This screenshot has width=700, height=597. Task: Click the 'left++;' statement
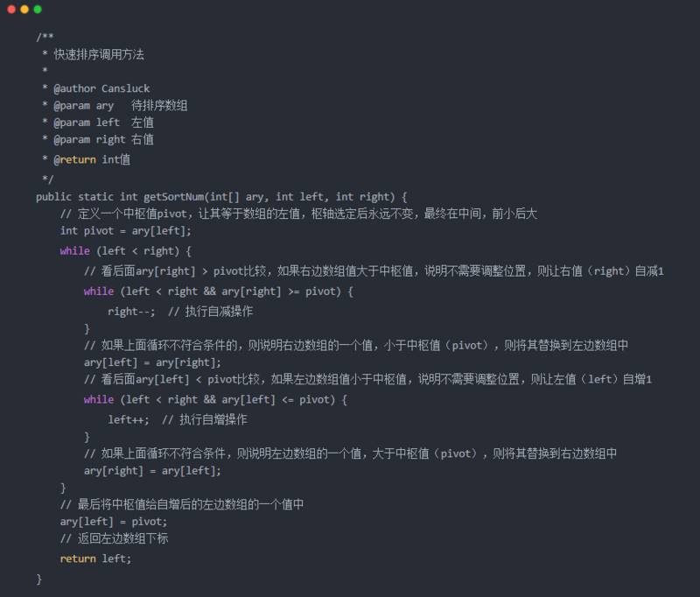click(x=129, y=419)
